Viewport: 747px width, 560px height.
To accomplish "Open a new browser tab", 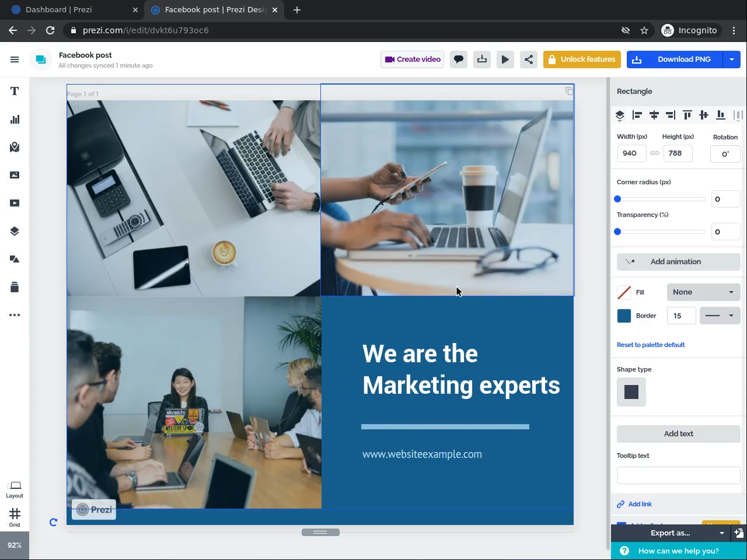I will (297, 10).
